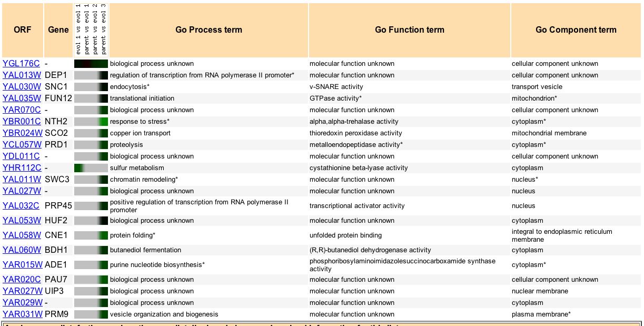The width and height of the screenshot is (644, 326).
Task: Click the rotated experiment labels header
Action: click(x=91, y=30)
